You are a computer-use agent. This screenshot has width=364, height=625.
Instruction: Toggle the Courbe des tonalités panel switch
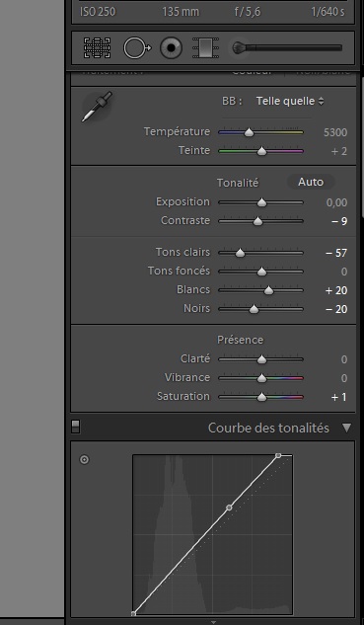pos(75,427)
